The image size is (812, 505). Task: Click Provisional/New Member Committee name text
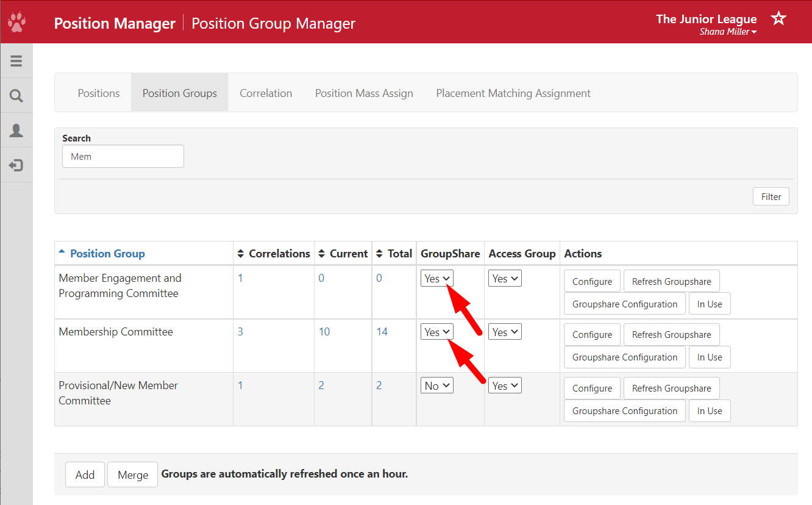click(118, 393)
